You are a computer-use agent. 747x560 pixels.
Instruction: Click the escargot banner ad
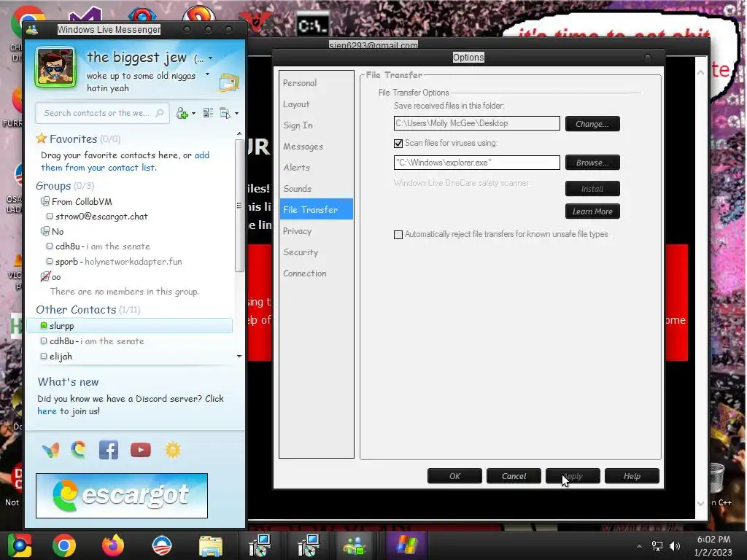[x=122, y=495]
